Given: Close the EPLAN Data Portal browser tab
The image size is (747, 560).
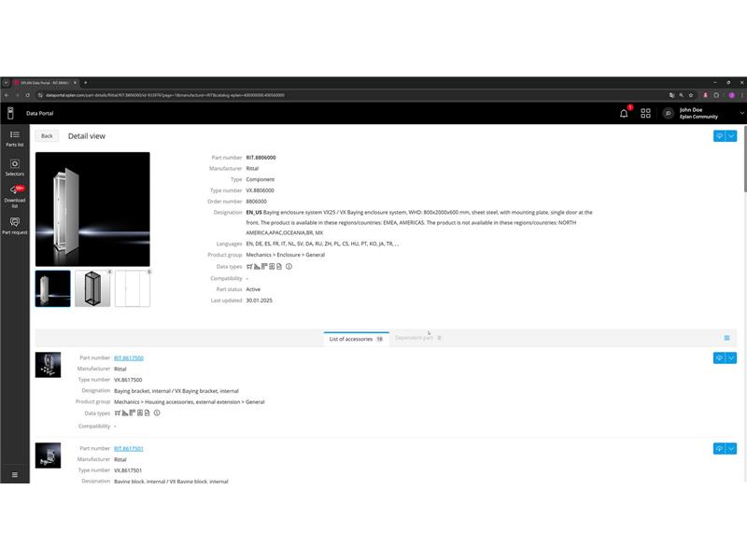Looking at the screenshot, I should [75, 83].
